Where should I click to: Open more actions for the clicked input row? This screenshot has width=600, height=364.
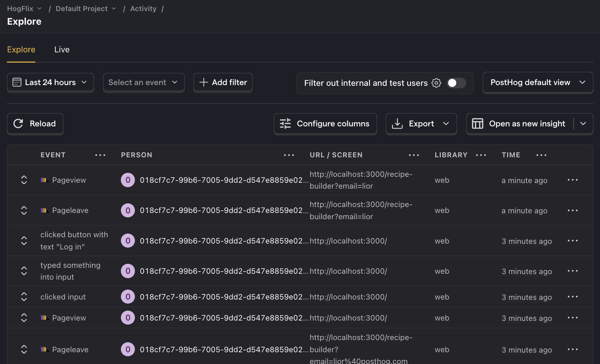point(573,297)
